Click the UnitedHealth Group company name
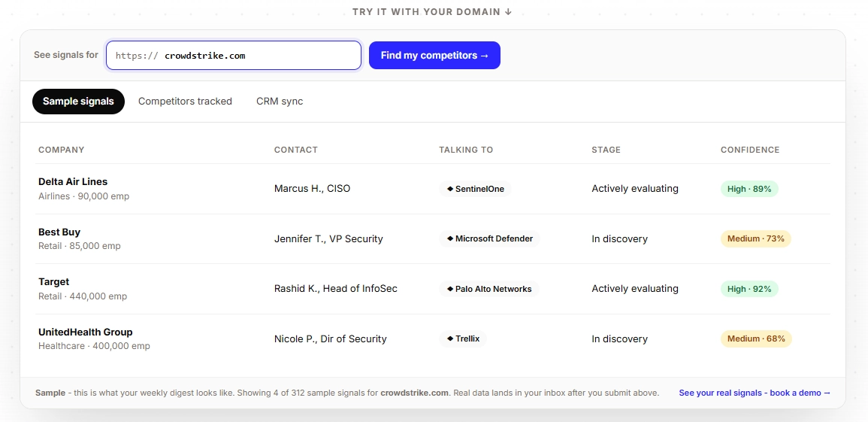Screen dimensions: 868x422 tap(85, 332)
